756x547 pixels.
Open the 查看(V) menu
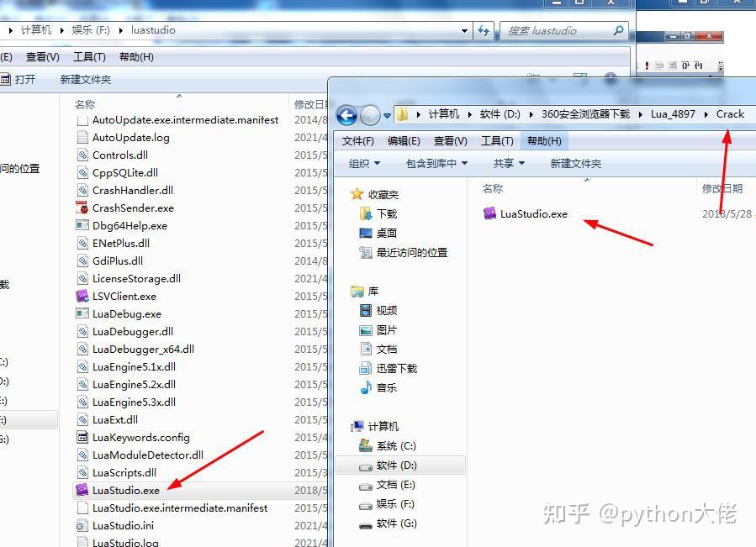(452, 140)
